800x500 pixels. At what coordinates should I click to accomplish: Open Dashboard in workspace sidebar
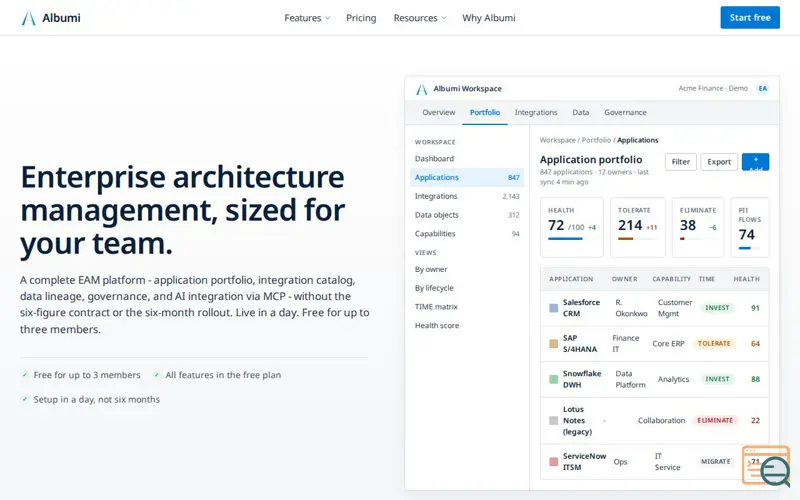click(x=467, y=159)
